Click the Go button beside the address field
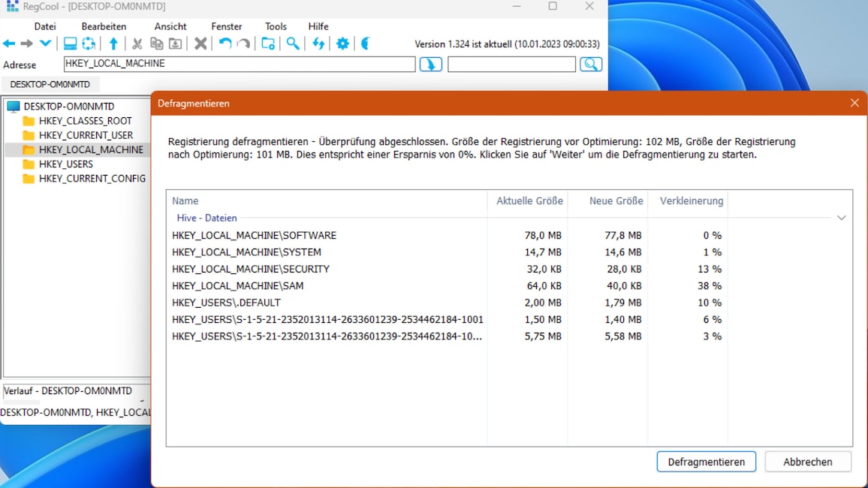868x488 pixels. [x=431, y=64]
